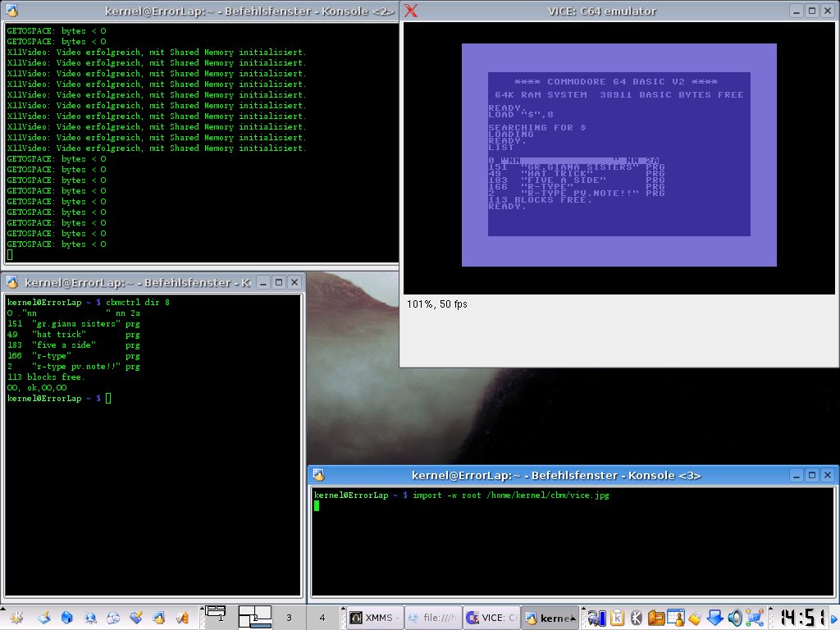The width and height of the screenshot is (840, 630).
Task: Open window menu icon of the middle-left Konsole
Action: pyautogui.click(x=11, y=282)
